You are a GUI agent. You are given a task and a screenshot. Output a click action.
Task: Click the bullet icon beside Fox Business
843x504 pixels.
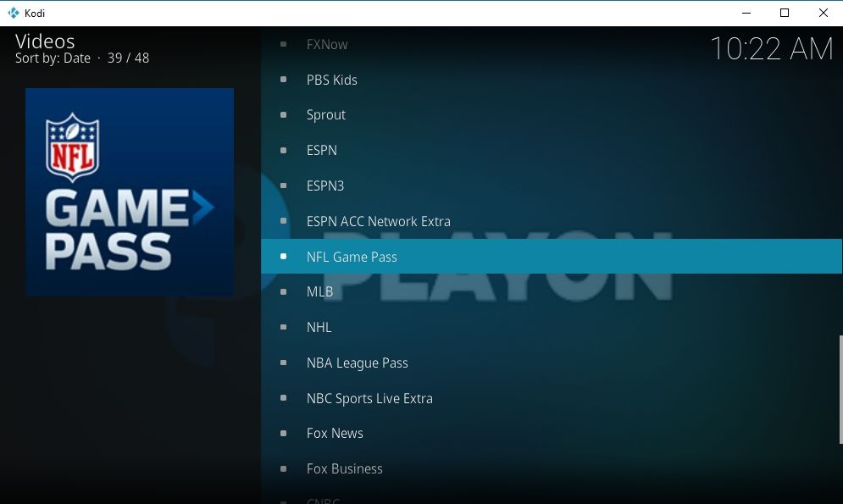point(283,468)
